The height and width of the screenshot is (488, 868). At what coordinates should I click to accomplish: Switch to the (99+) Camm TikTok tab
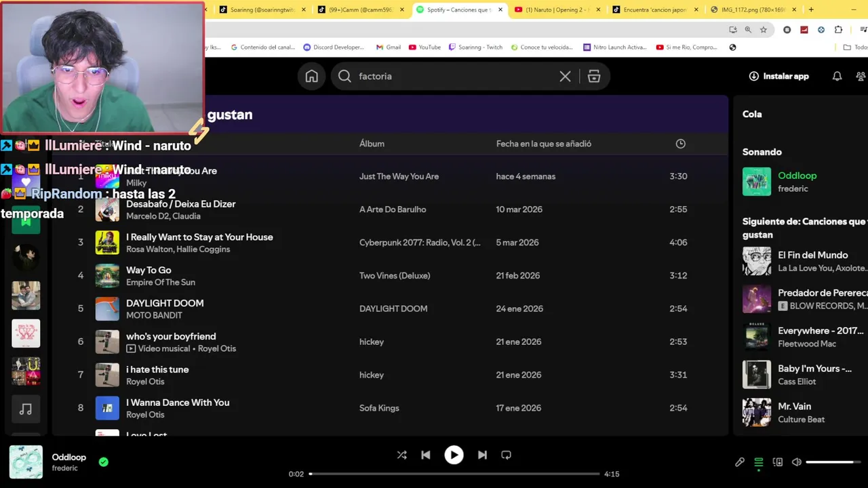click(361, 9)
